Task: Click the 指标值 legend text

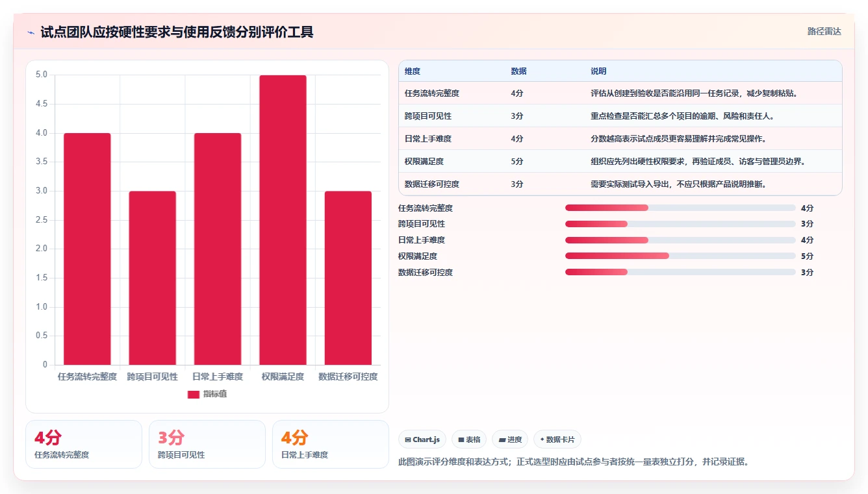Action: (x=215, y=394)
